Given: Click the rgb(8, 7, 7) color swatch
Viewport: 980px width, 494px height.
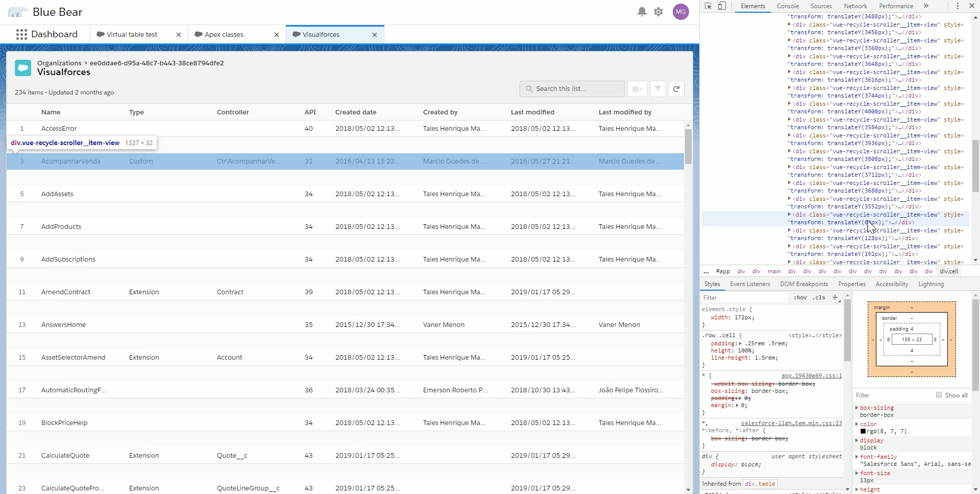Looking at the screenshot, I should pyautogui.click(x=863, y=431).
